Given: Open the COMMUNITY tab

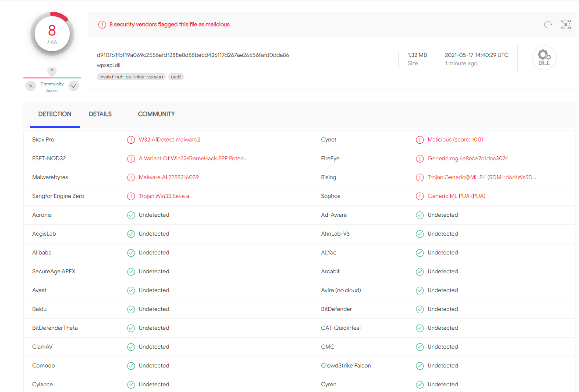Looking at the screenshot, I should pos(156,114).
